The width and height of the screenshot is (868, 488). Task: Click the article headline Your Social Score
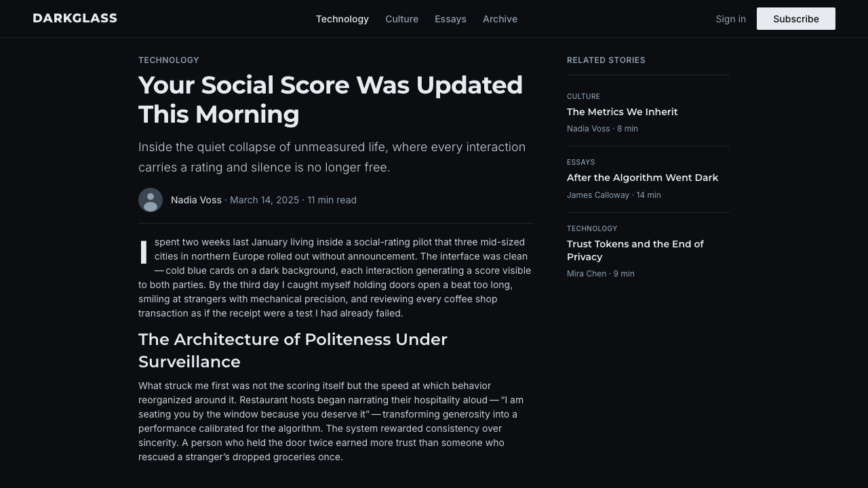(330, 100)
